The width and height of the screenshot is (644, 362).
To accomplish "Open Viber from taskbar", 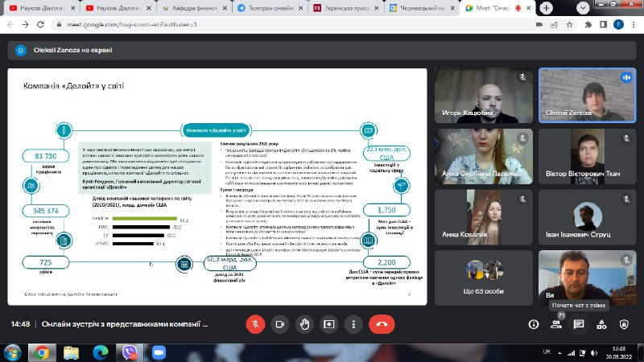I will (130, 352).
